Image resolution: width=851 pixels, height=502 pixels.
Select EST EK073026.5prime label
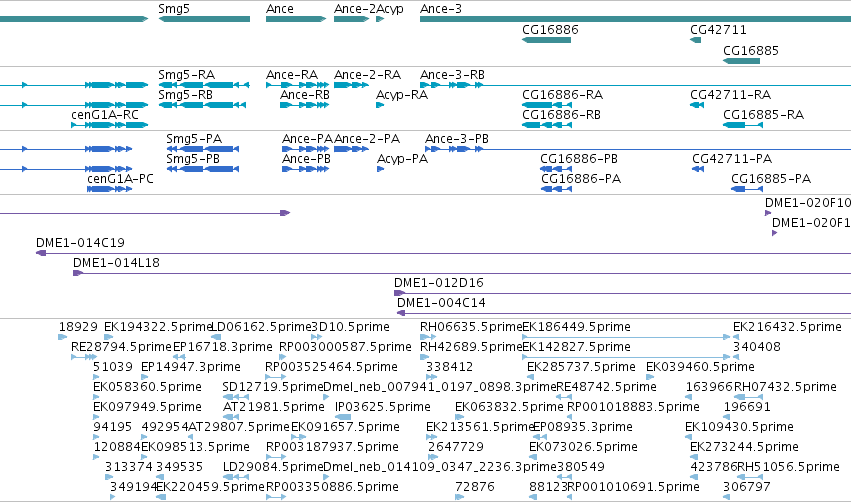[x=583, y=447]
